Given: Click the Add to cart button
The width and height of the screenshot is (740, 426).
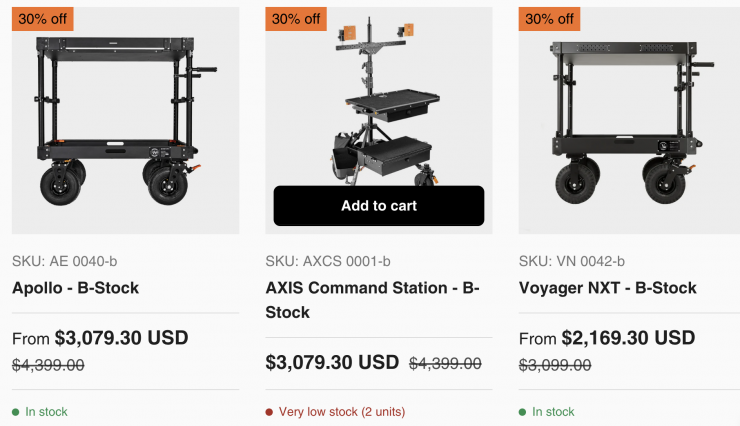Looking at the screenshot, I should (378, 206).
